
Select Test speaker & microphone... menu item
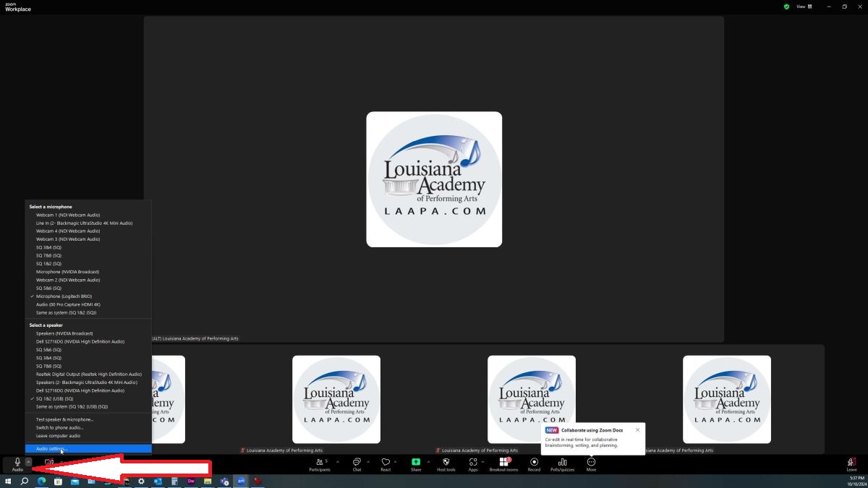point(64,419)
